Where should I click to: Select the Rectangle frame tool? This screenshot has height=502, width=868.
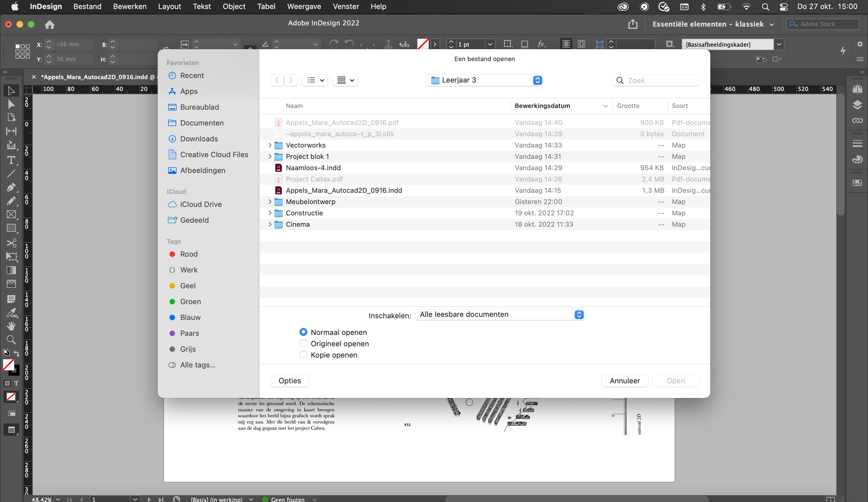(x=11, y=214)
